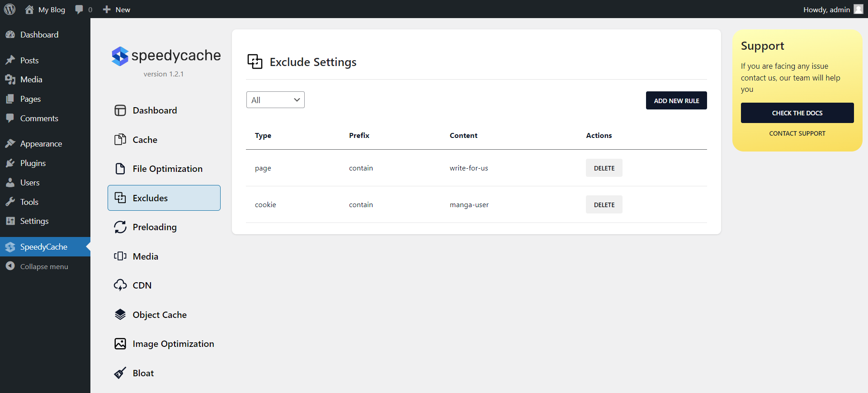868x393 pixels.
Task: Click the Content column header
Action: coord(463,136)
